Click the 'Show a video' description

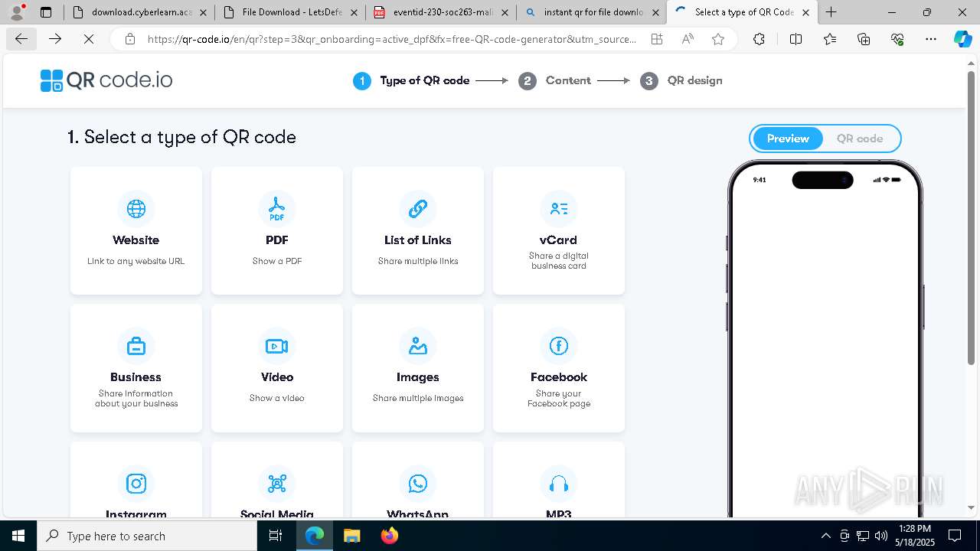coord(277,398)
